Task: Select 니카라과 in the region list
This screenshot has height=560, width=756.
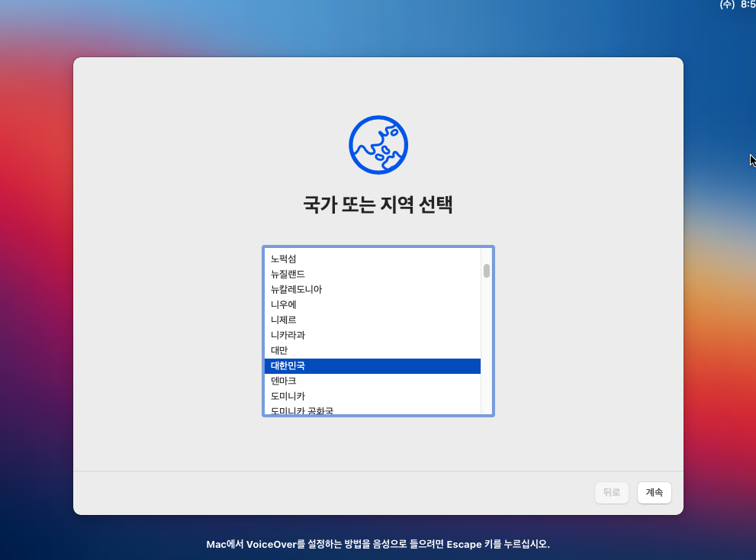Action: (x=372, y=335)
